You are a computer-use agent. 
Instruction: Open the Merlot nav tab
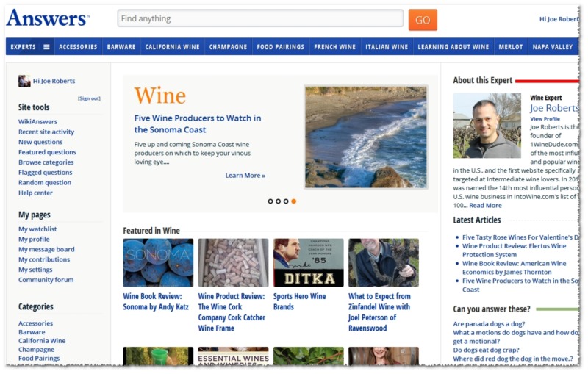(511, 47)
